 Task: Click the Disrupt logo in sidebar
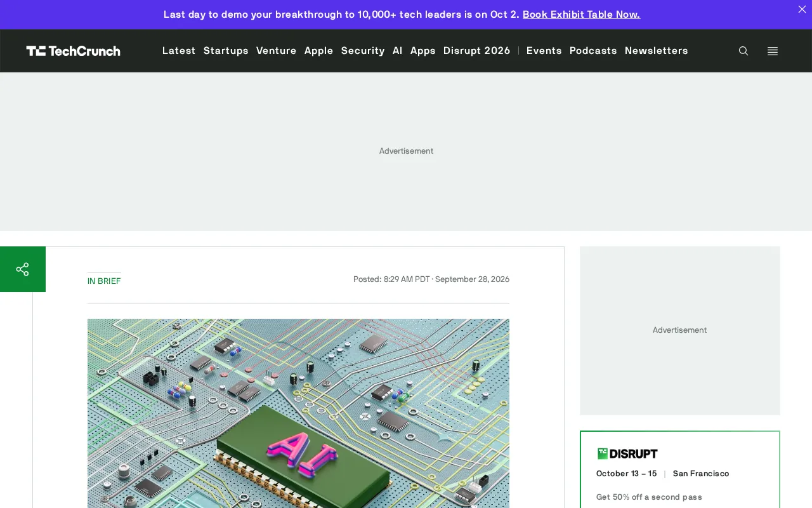[627, 453]
